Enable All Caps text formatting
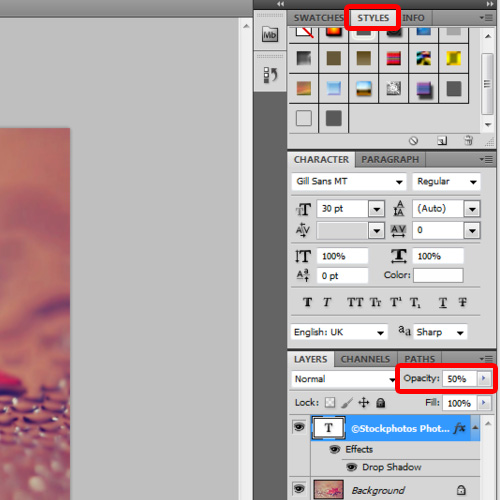500x500 pixels. point(355,302)
